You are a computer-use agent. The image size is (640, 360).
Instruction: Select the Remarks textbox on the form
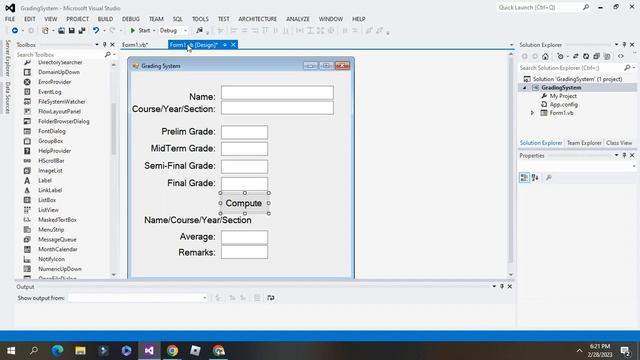[x=244, y=252]
